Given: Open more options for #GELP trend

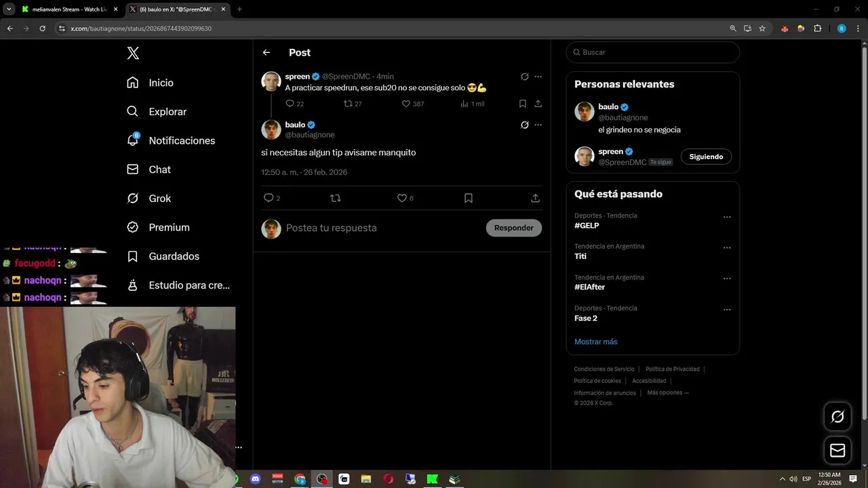Looking at the screenshot, I should (726, 218).
